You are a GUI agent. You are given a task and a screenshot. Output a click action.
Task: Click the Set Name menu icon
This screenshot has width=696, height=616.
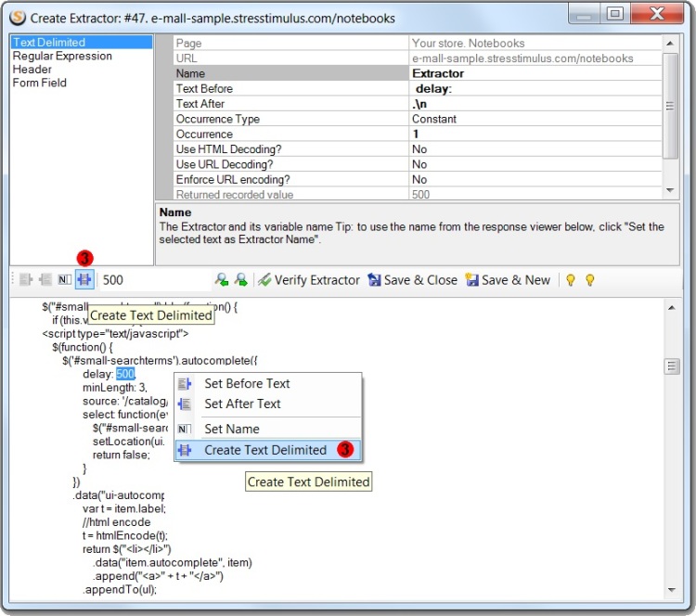pyautogui.click(x=185, y=429)
